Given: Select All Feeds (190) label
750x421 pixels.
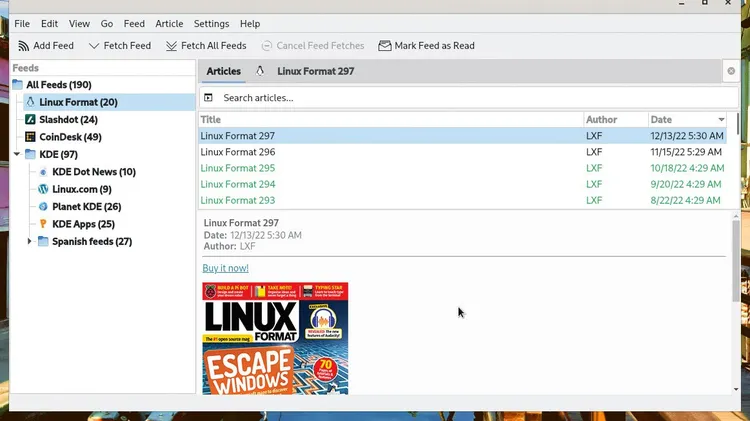Looking at the screenshot, I should click(59, 85).
